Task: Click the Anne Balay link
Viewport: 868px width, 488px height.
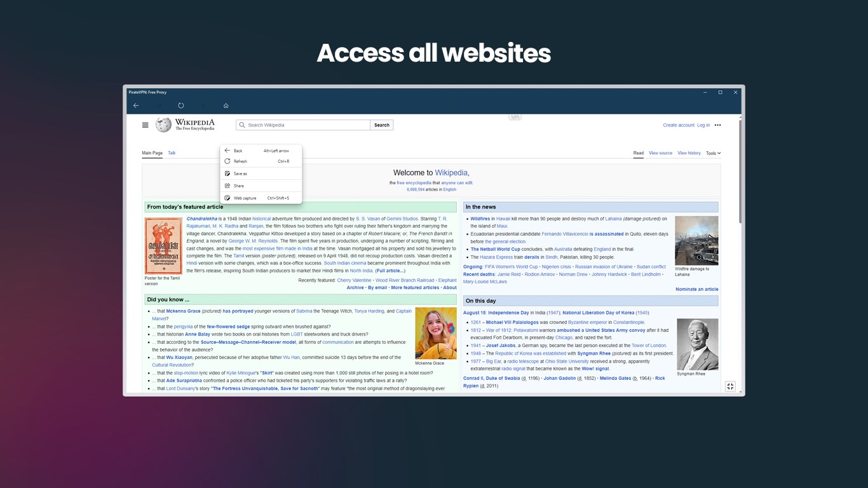Action: [198, 334]
